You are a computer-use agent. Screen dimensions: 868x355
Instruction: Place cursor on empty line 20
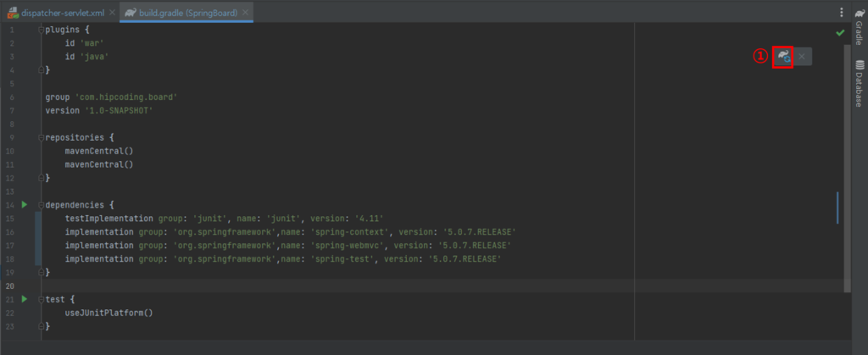tap(254, 286)
